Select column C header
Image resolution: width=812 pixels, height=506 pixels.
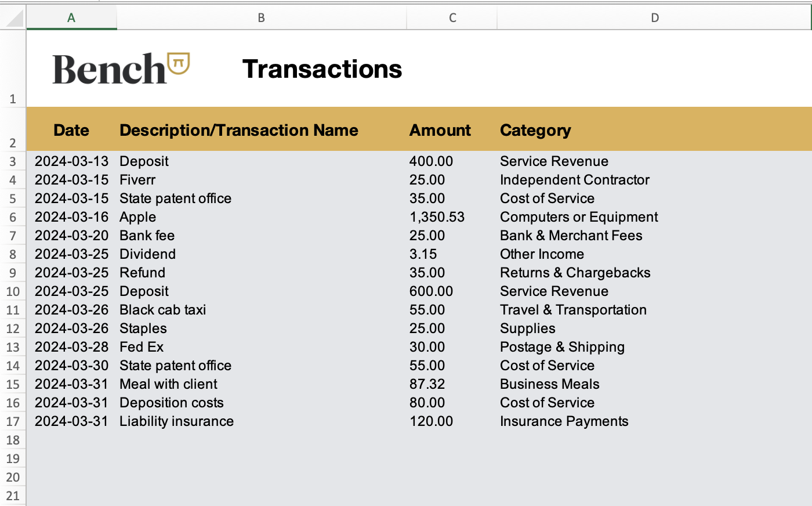[x=452, y=18]
